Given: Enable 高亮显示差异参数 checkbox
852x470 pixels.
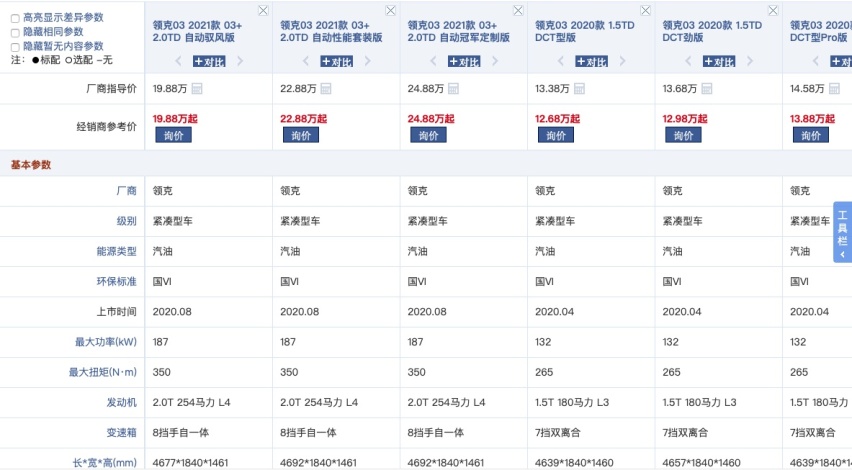Looking at the screenshot, I should (x=15, y=19).
